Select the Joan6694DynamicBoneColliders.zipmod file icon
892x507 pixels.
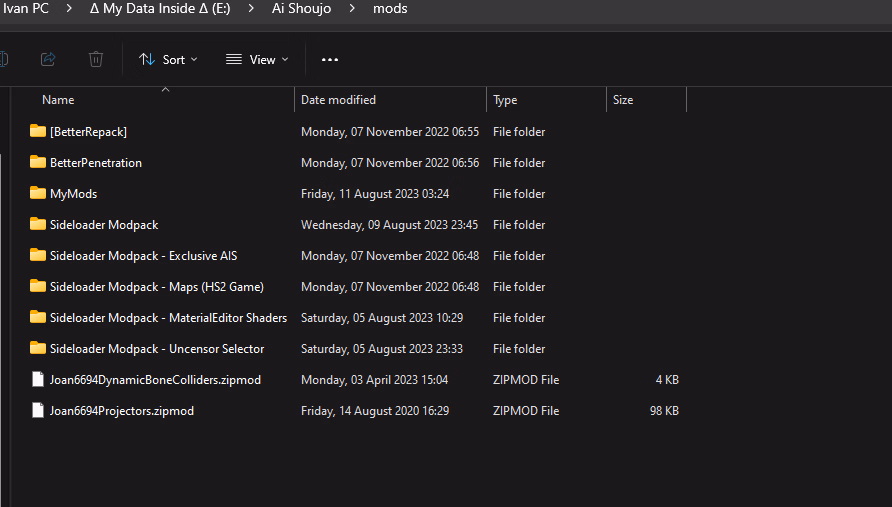[x=38, y=380]
